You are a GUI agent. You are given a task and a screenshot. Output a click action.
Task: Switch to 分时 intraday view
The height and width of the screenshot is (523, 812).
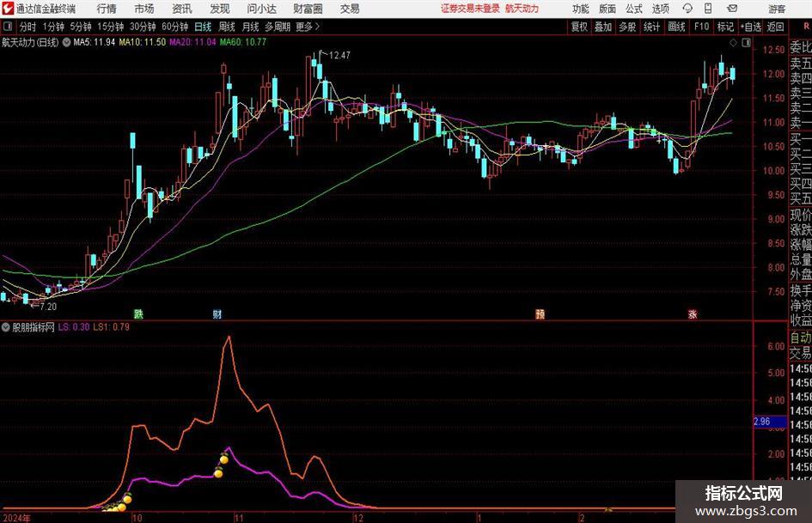(x=27, y=27)
